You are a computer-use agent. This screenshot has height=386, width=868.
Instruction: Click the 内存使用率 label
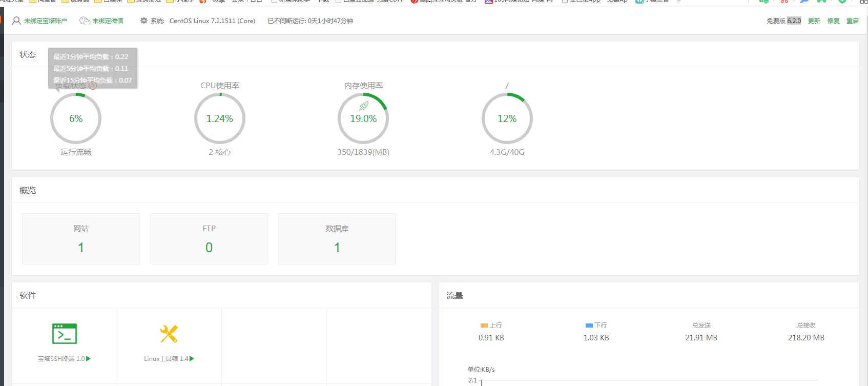pyautogui.click(x=364, y=86)
